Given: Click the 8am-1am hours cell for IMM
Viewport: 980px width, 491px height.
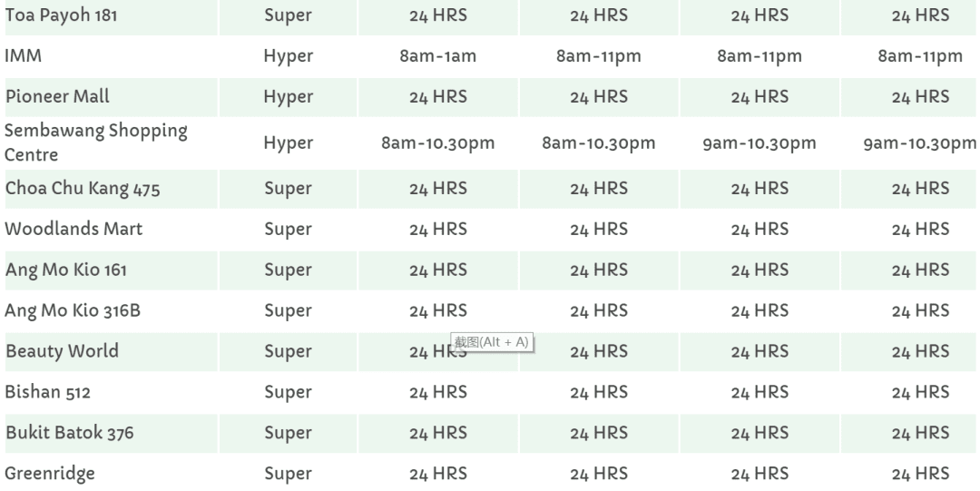Looking at the screenshot, I should tap(437, 56).
